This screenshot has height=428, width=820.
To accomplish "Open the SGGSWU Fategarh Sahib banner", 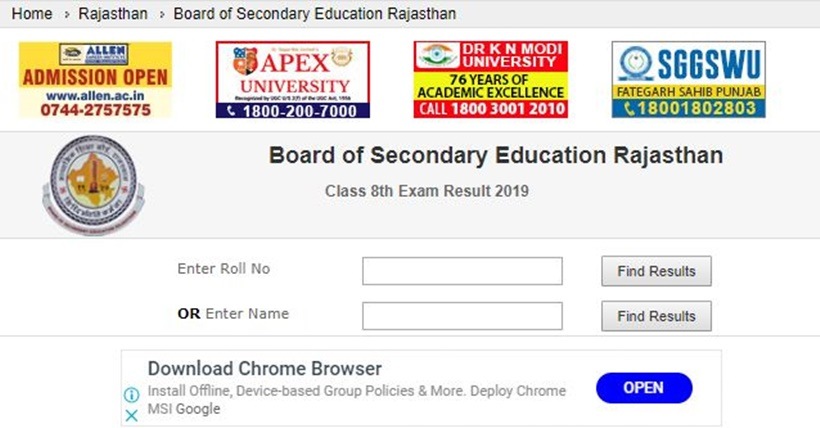I will coord(689,80).
